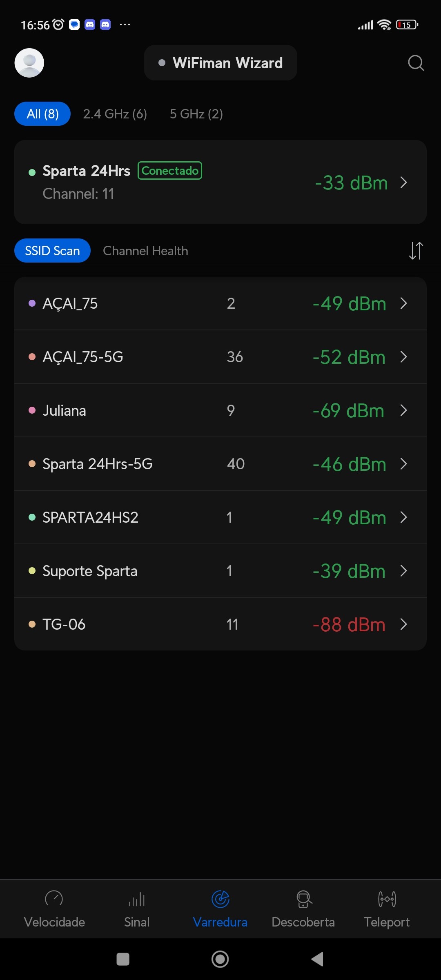Filter networks by All (8)
Screen dimensions: 441x980
point(42,114)
